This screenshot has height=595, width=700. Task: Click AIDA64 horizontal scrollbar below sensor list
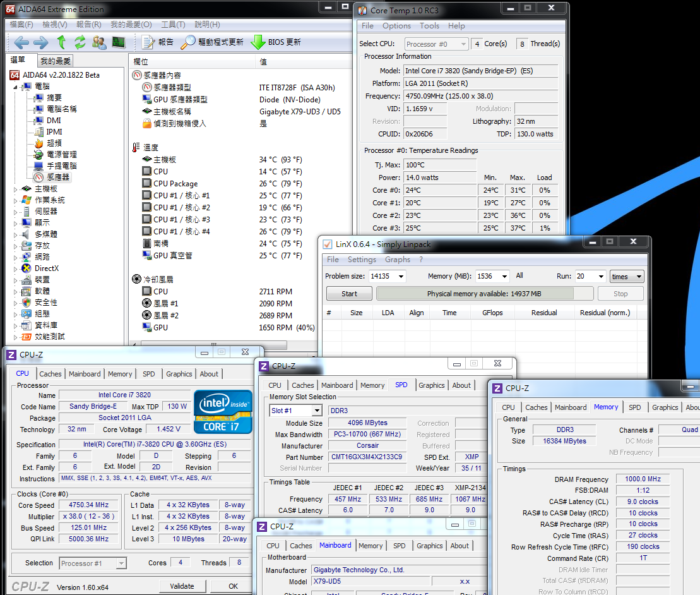click(214, 344)
